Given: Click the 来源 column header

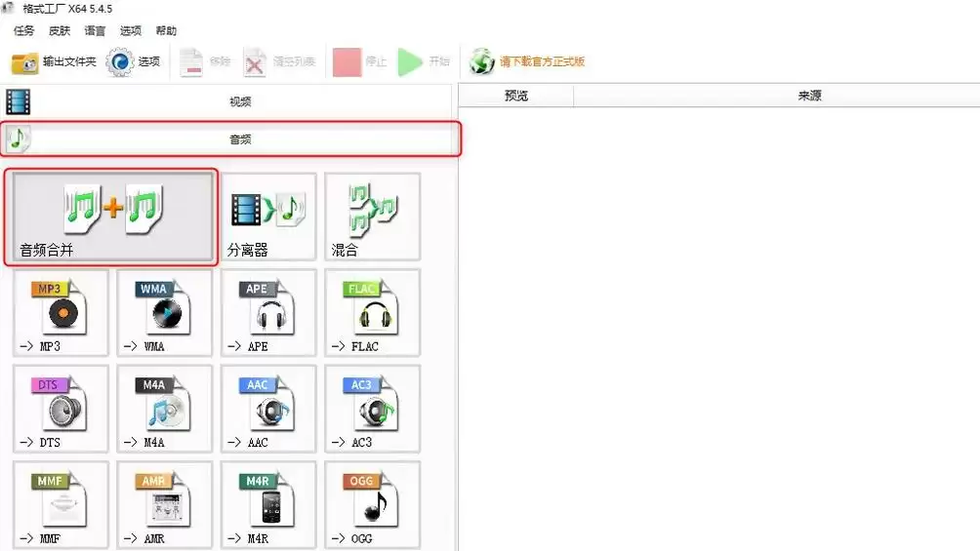Looking at the screenshot, I should pos(809,96).
